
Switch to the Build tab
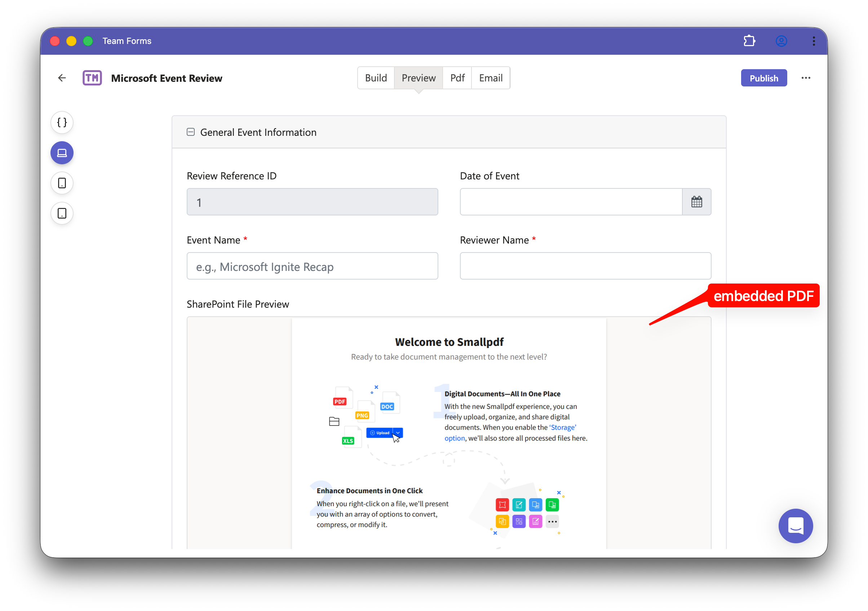pos(376,78)
